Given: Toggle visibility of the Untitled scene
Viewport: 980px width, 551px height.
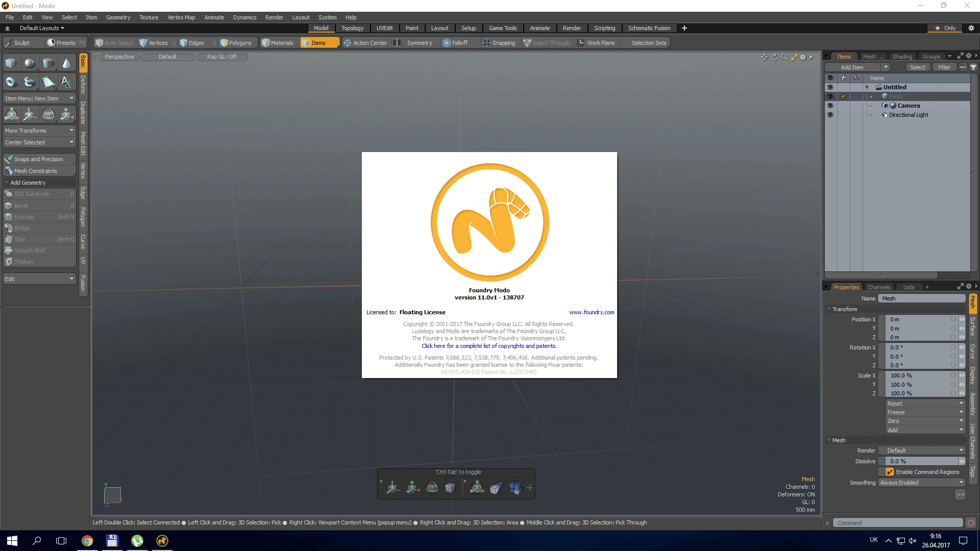Looking at the screenshot, I should [x=830, y=87].
